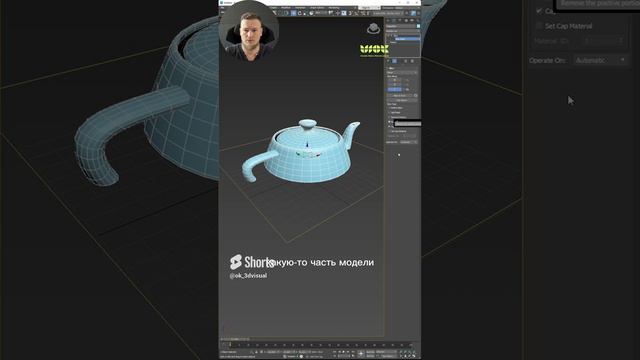The height and width of the screenshot is (360, 640).
Task: Select the highlighted Slice Plane entry in modifier stack
Action: point(407,39)
